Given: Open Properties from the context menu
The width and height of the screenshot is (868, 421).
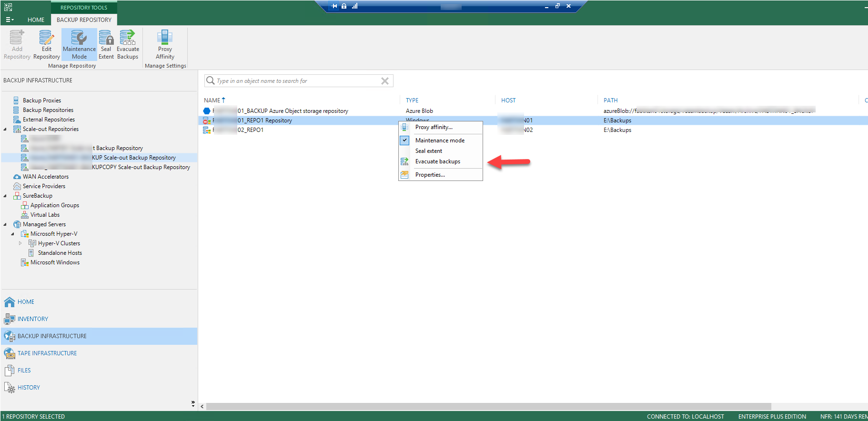Looking at the screenshot, I should point(430,175).
